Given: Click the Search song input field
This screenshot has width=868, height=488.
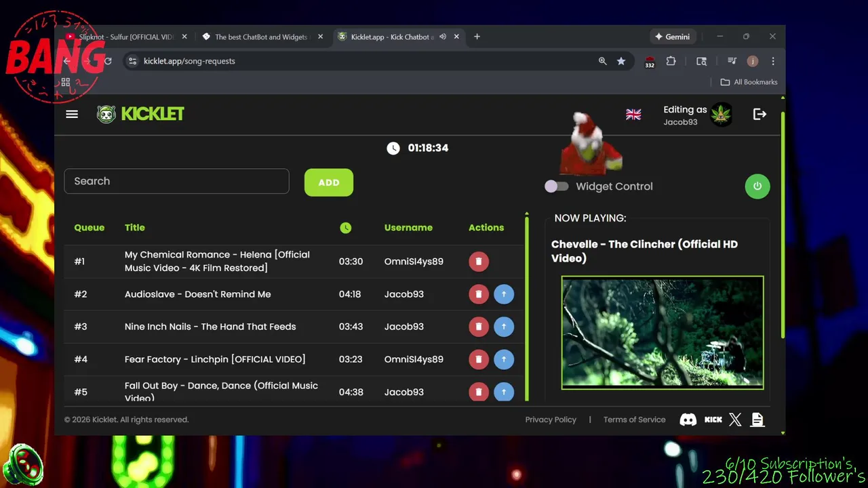Looking at the screenshot, I should 176,181.
